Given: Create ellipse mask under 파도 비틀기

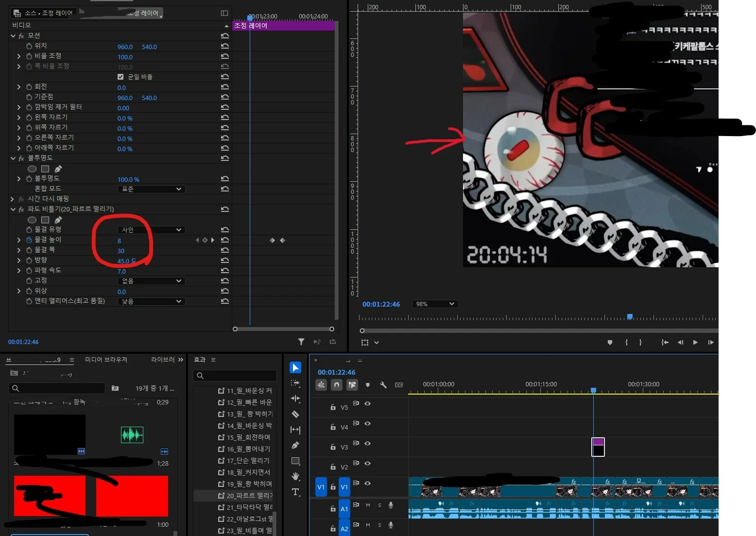Looking at the screenshot, I should point(32,220).
